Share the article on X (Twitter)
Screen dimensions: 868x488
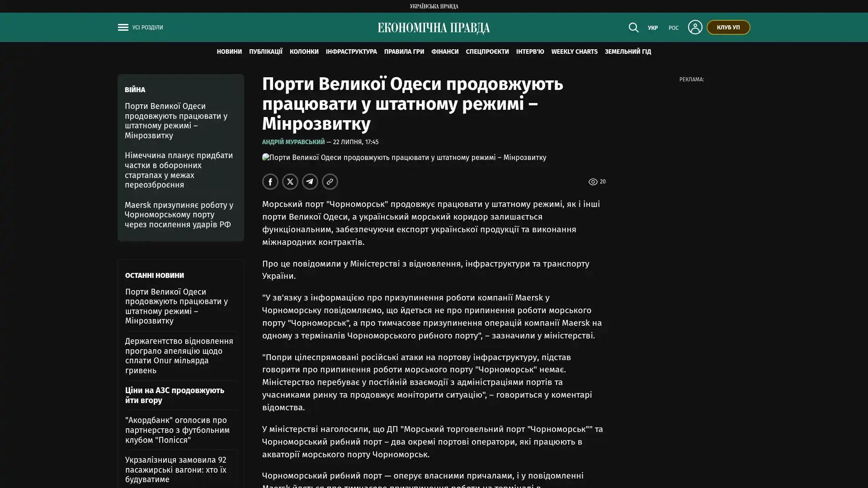coord(290,182)
